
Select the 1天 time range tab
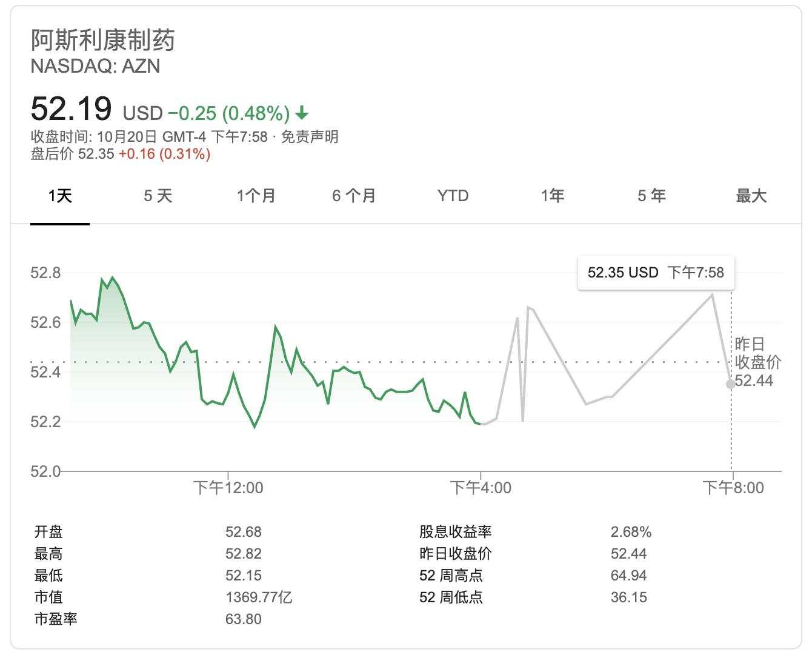pos(60,196)
